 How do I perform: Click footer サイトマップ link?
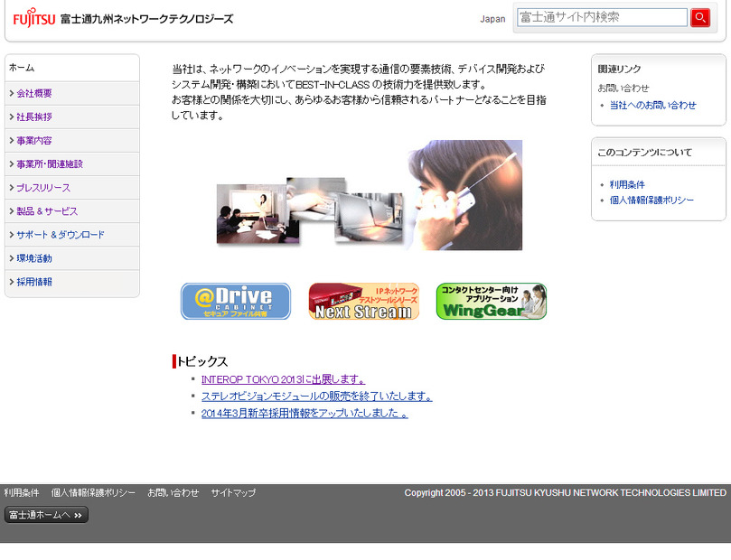pos(233,493)
